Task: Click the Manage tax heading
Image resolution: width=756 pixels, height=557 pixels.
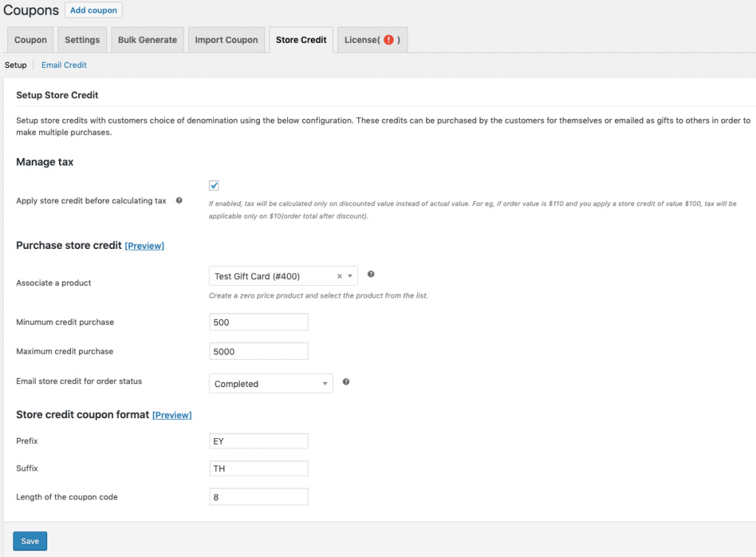Action: click(45, 162)
